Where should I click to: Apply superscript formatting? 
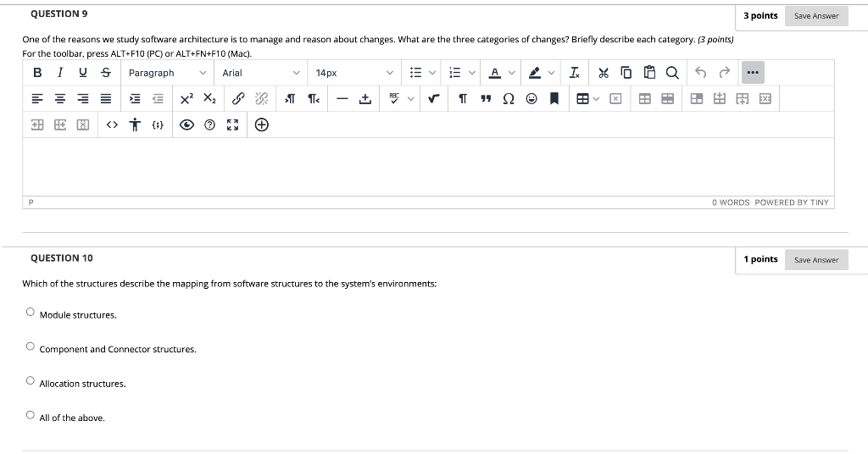(x=186, y=98)
